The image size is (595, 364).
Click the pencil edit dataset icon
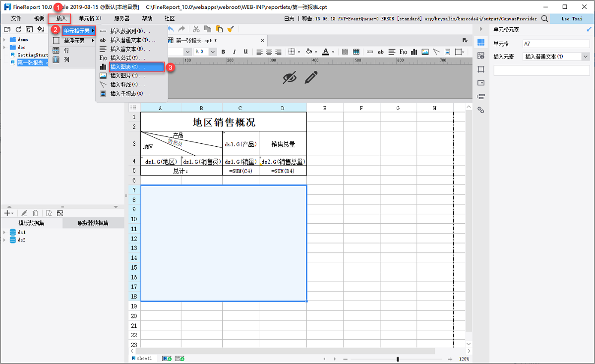24,213
